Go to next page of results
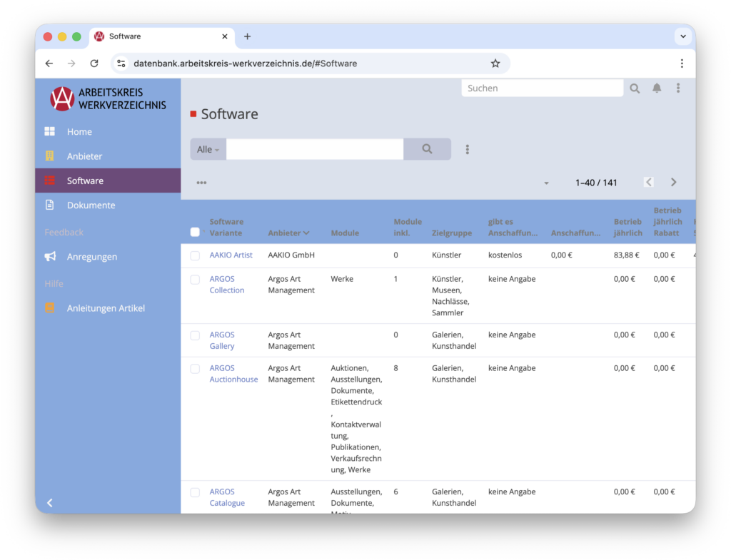Image resolution: width=731 pixels, height=560 pixels. pos(673,183)
